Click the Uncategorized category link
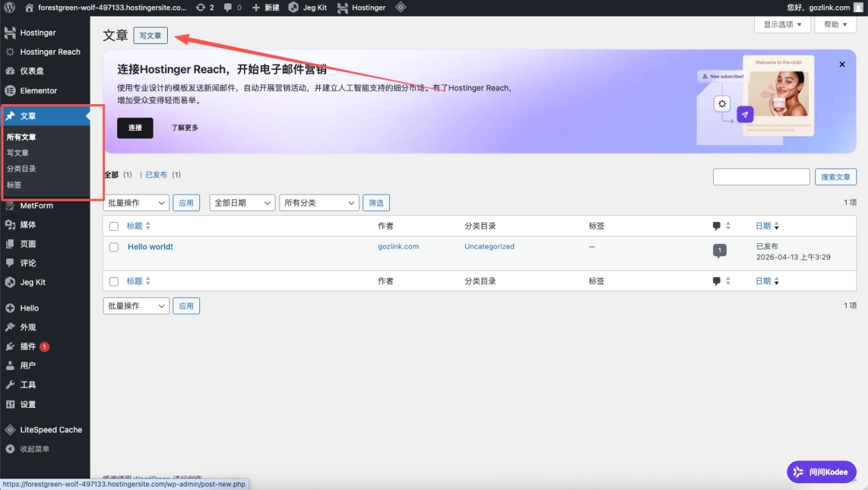The image size is (868, 490). pos(489,247)
